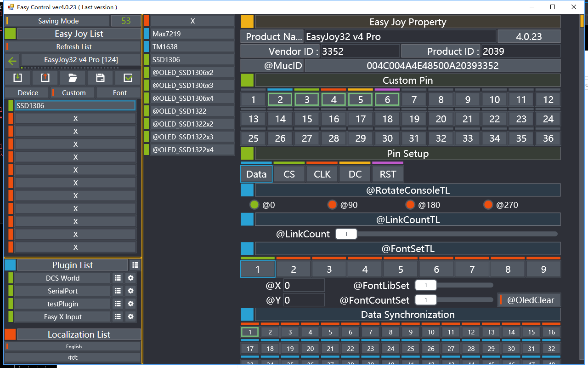Open the DCS World plugin
This screenshot has height=368, width=588.
(x=62, y=278)
